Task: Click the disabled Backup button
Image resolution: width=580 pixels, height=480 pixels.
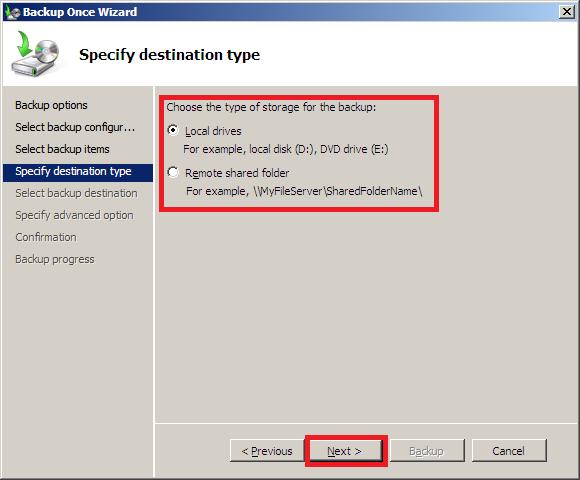Action: coord(427,451)
